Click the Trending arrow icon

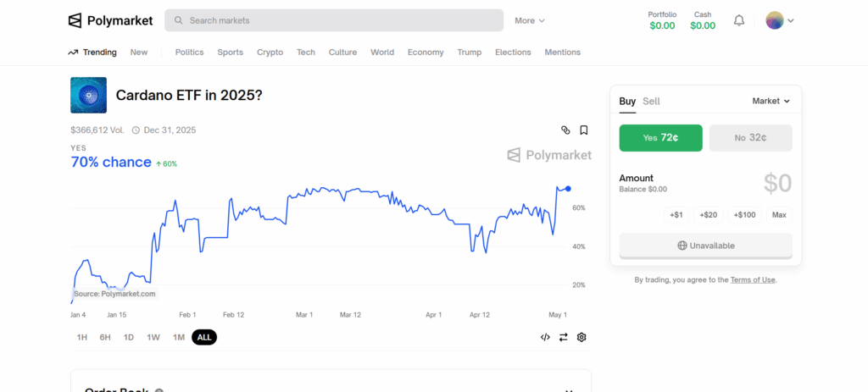(x=73, y=52)
